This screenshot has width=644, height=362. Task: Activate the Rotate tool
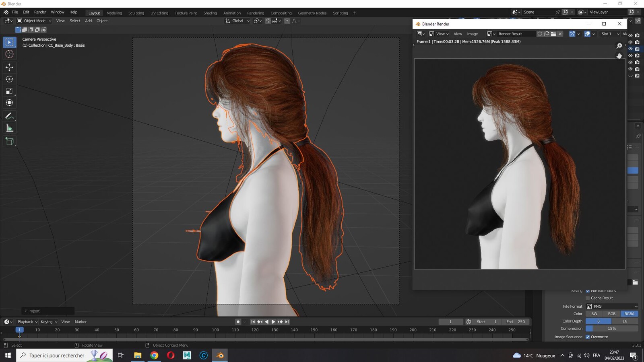point(9,79)
